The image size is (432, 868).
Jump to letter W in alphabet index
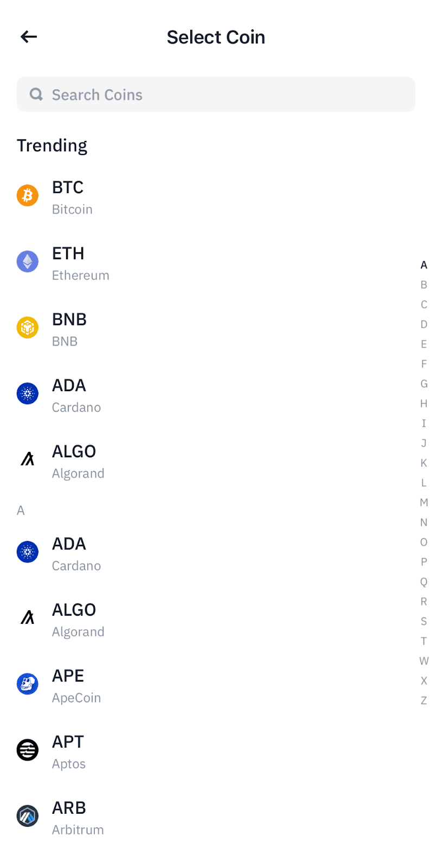(x=424, y=661)
